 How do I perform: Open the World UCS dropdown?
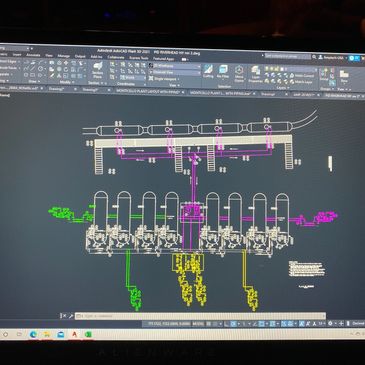[x=134, y=78]
